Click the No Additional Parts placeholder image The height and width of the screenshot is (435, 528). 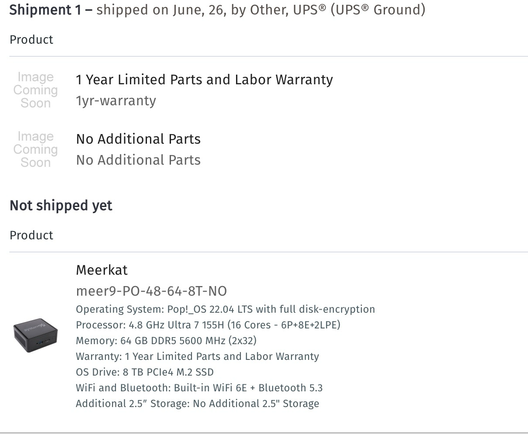click(x=35, y=149)
